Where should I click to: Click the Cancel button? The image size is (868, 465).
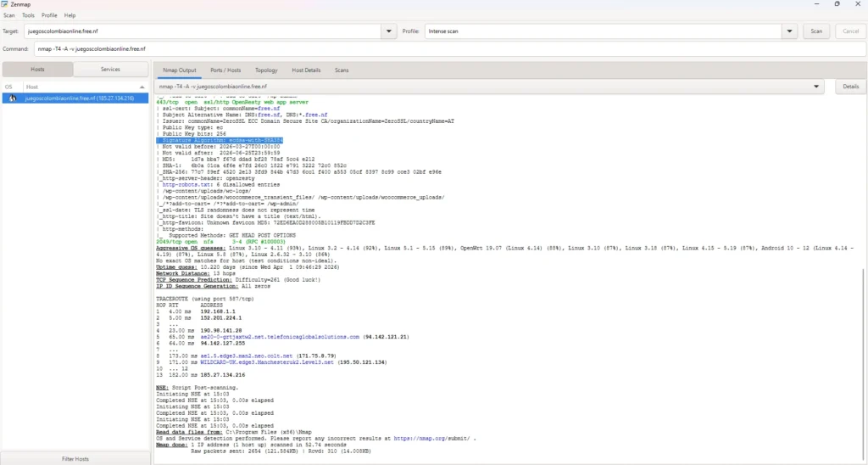pos(850,31)
